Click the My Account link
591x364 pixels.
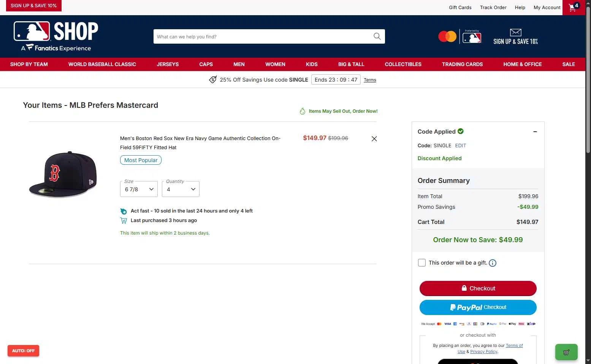click(547, 8)
